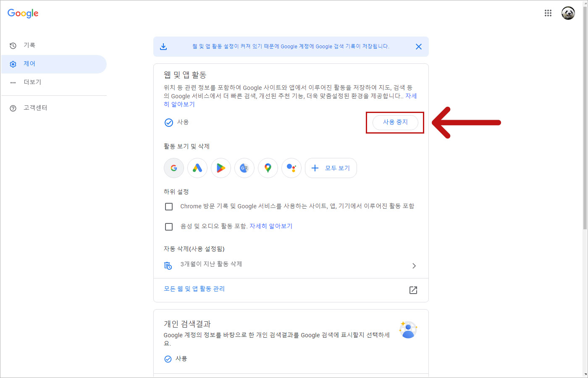This screenshot has width=588, height=378.
Task: Click the dots icon beside 더보기
Action: coord(13,83)
